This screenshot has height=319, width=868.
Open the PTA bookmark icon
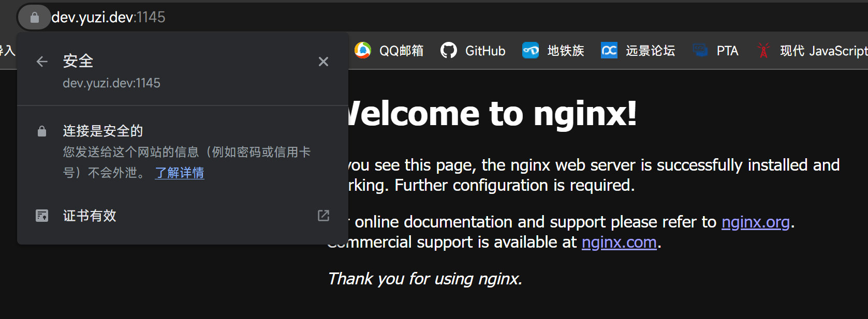click(700, 50)
